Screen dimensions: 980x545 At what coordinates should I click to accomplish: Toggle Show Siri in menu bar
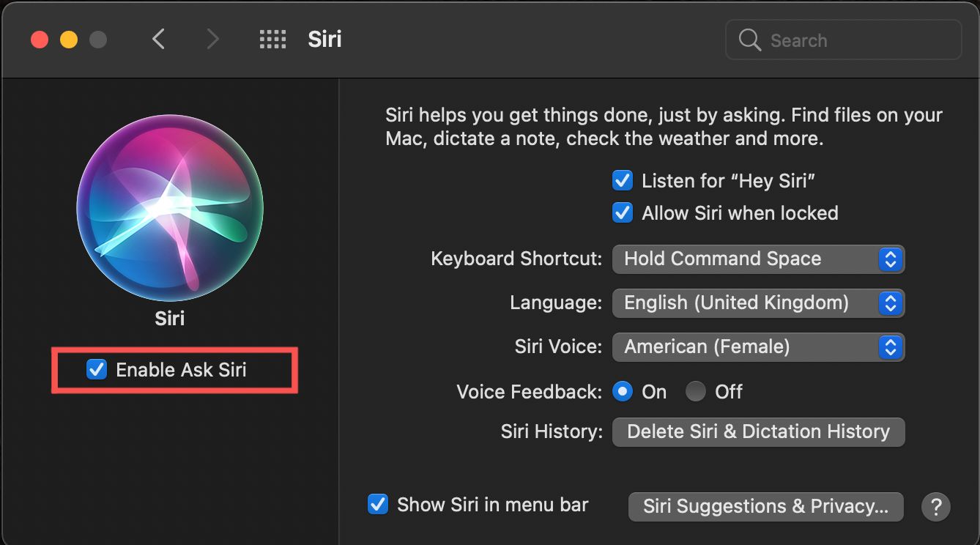pos(378,504)
